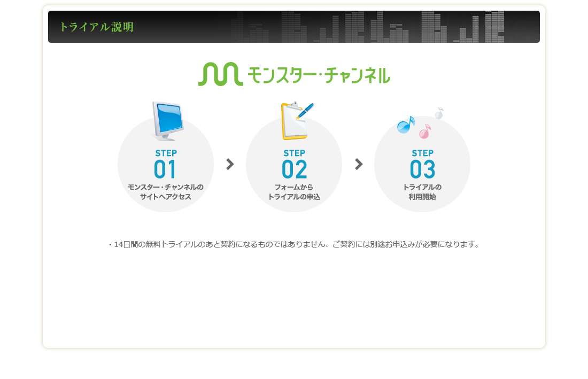588x379 pixels.
Task: Click the large 02 step number
Action: (x=294, y=169)
